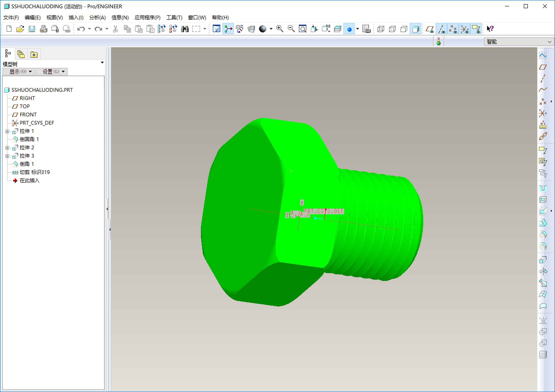This screenshot has height=392, width=555.
Task: Click the Refit view icon
Action: [303, 29]
